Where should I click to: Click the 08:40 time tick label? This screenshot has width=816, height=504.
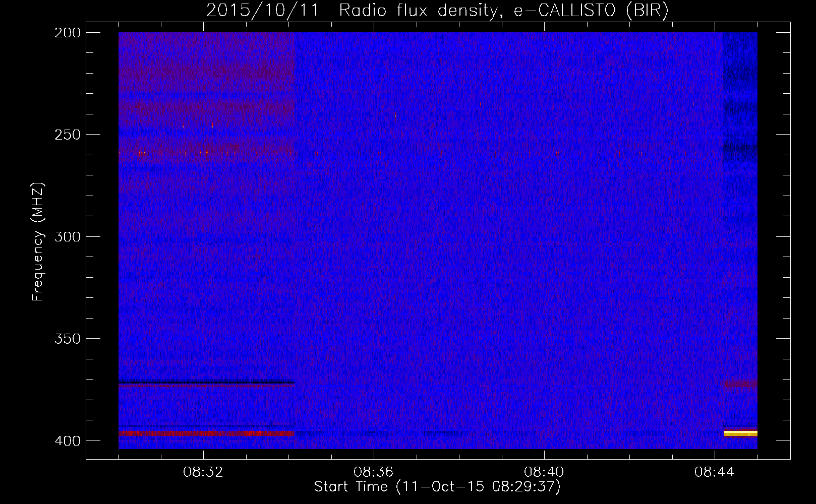(x=544, y=472)
